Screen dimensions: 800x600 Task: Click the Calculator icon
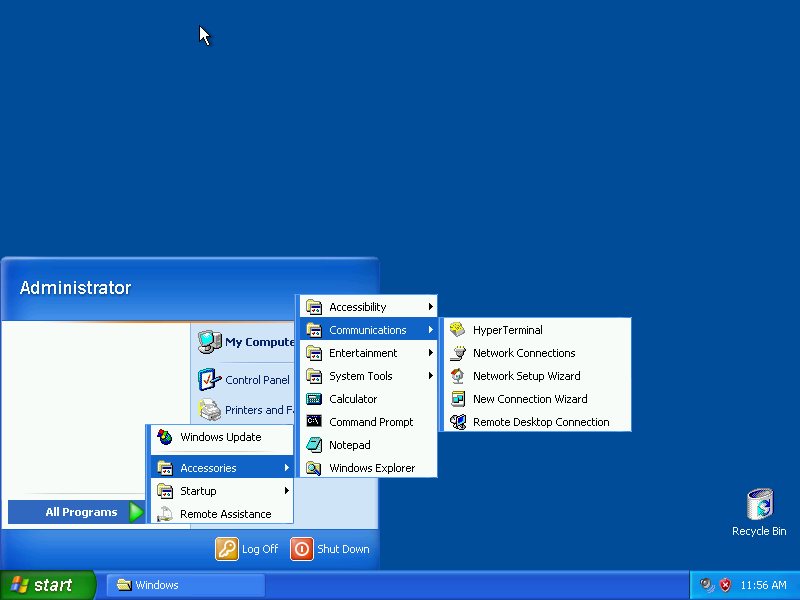point(314,399)
